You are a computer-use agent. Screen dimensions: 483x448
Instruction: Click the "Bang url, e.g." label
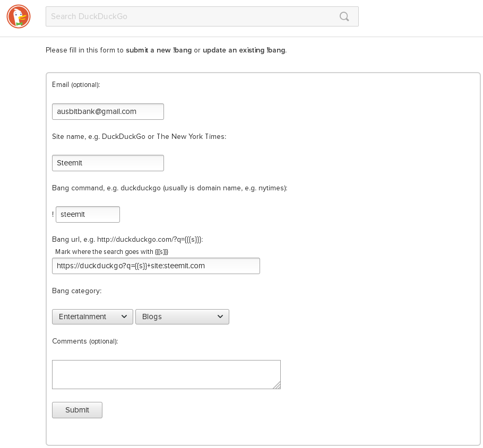(x=127, y=240)
